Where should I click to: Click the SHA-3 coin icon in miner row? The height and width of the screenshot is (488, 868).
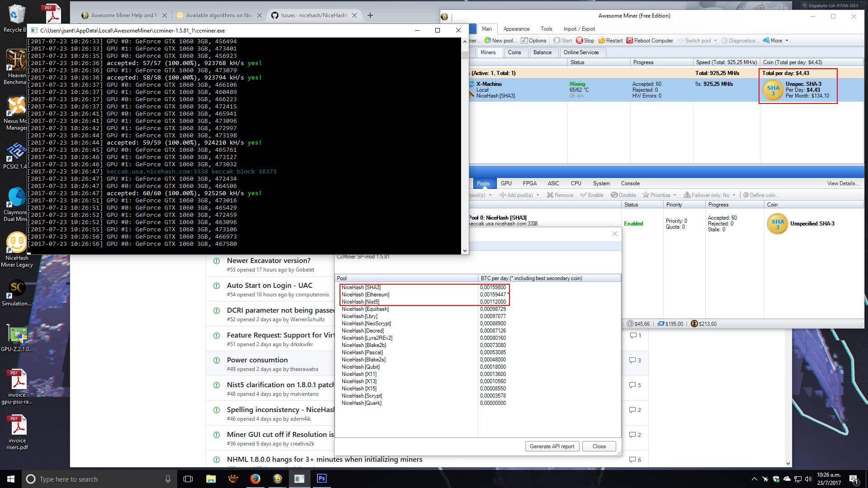[x=773, y=90]
